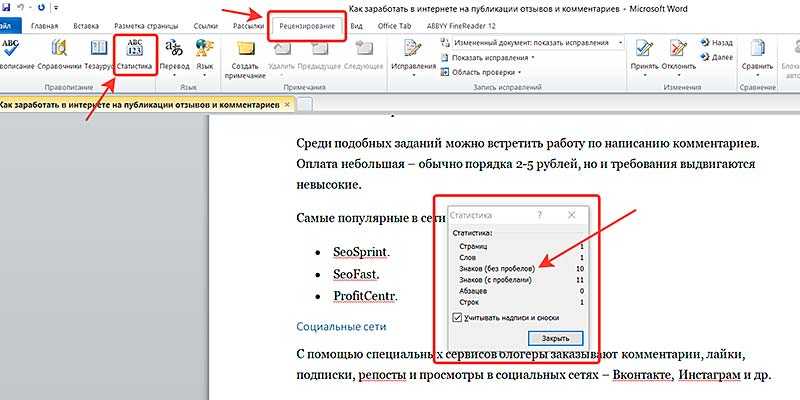Open the Customize Quick Access Toolbar arrow
Image resolution: width=800 pixels, height=400 pixels.
point(56,9)
